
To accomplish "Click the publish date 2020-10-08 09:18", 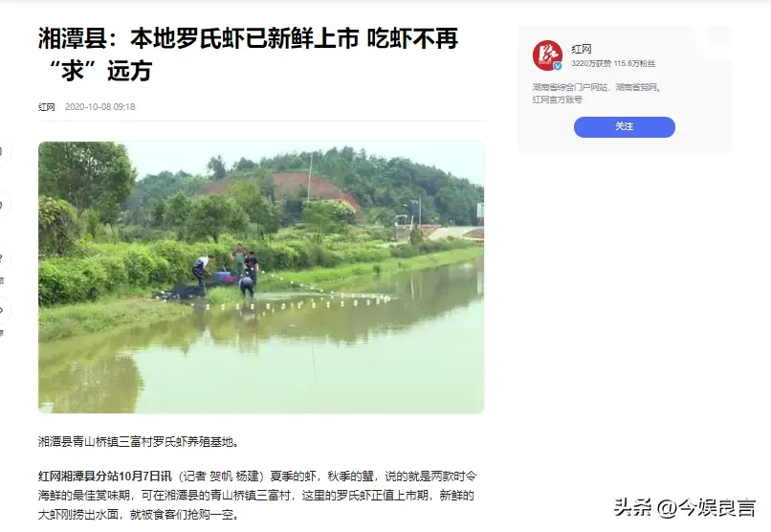I will (x=99, y=107).
